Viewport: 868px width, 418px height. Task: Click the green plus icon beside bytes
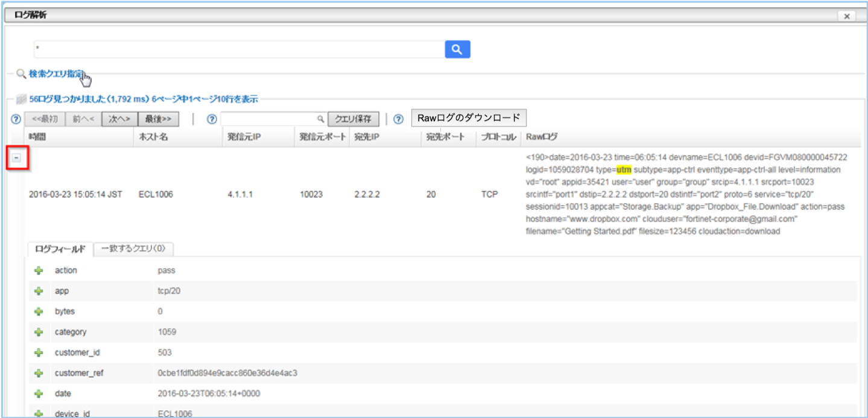coord(39,312)
